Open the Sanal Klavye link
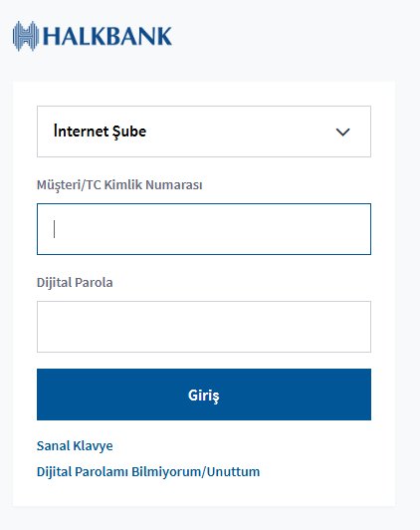This screenshot has width=420, height=530. pos(75,446)
